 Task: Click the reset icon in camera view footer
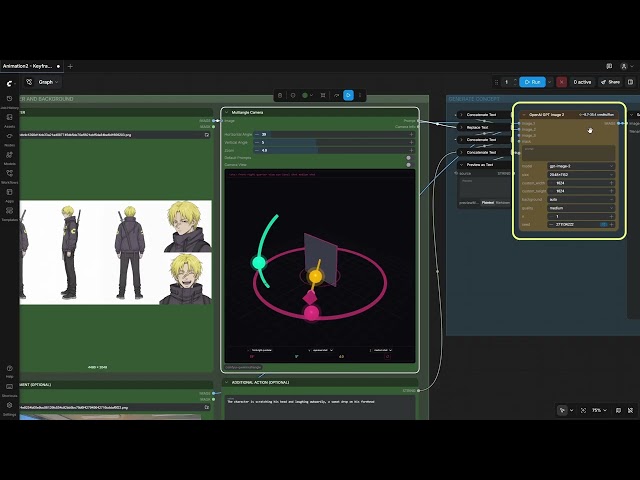point(387,356)
